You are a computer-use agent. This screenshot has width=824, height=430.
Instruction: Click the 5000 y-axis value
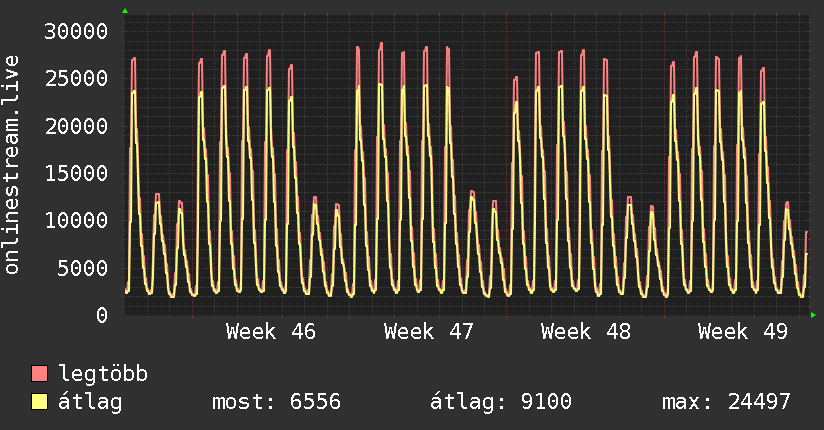pyautogui.click(x=84, y=268)
